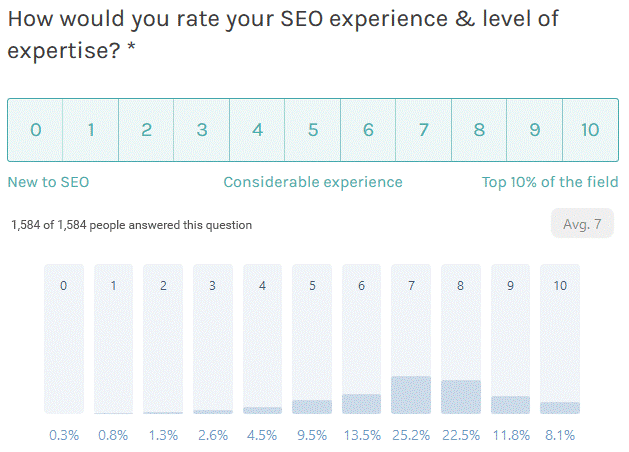The image size is (629, 452).
Task: Click the Avg. 7 badge
Action: pyautogui.click(x=582, y=224)
